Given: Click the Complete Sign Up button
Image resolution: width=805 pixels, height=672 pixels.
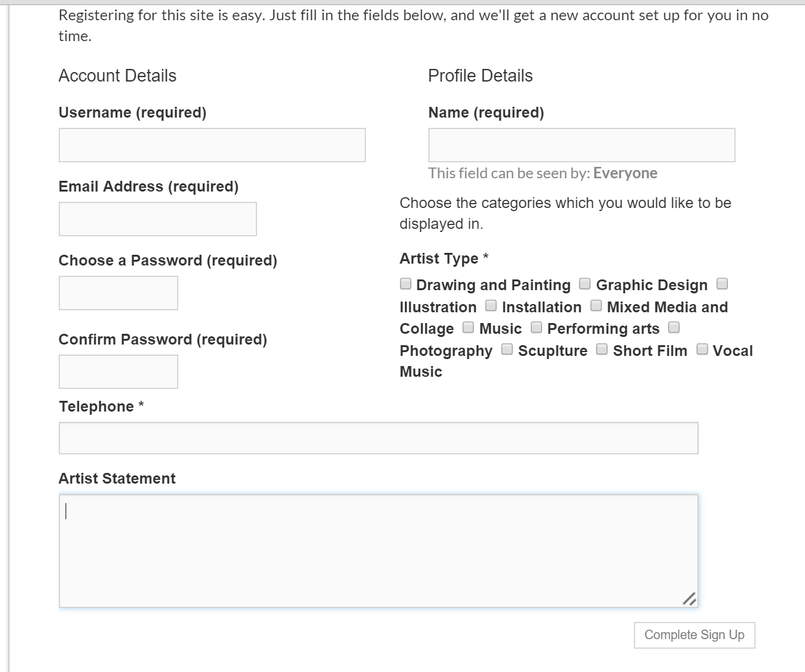Looking at the screenshot, I should [694, 635].
